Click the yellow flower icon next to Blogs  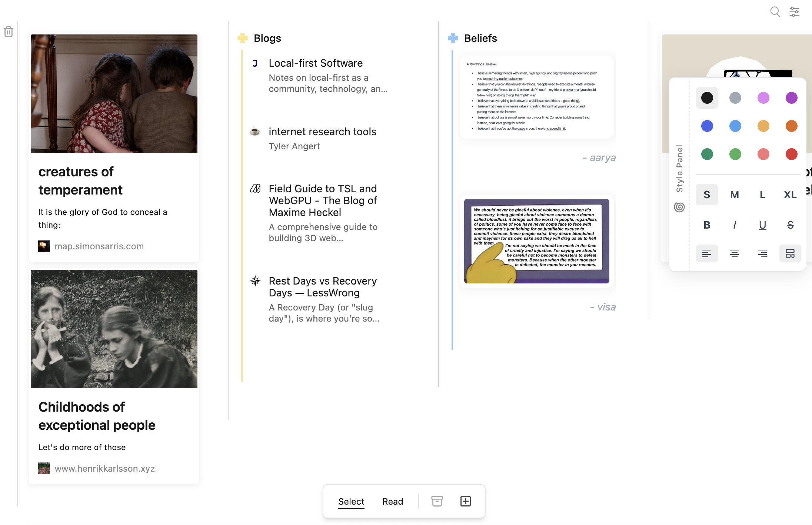[x=243, y=38]
